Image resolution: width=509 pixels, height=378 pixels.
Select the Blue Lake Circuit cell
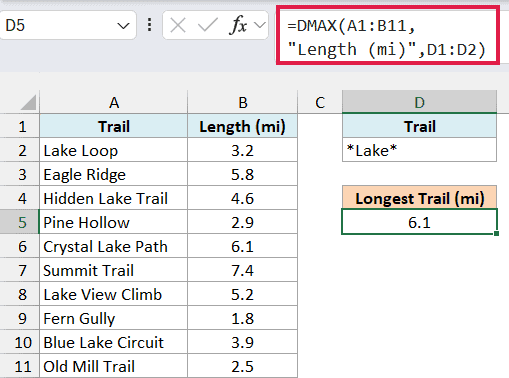[x=114, y=342]
